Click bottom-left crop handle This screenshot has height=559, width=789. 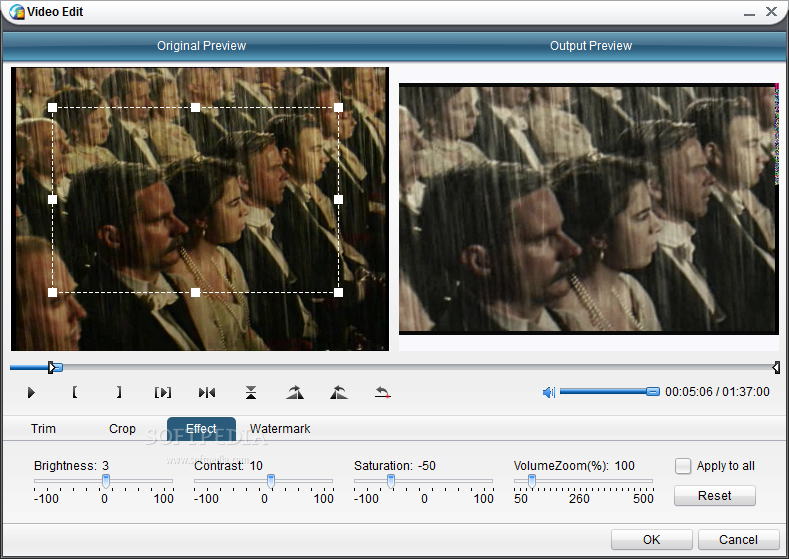pyautogui.click(x=52, y=292)
